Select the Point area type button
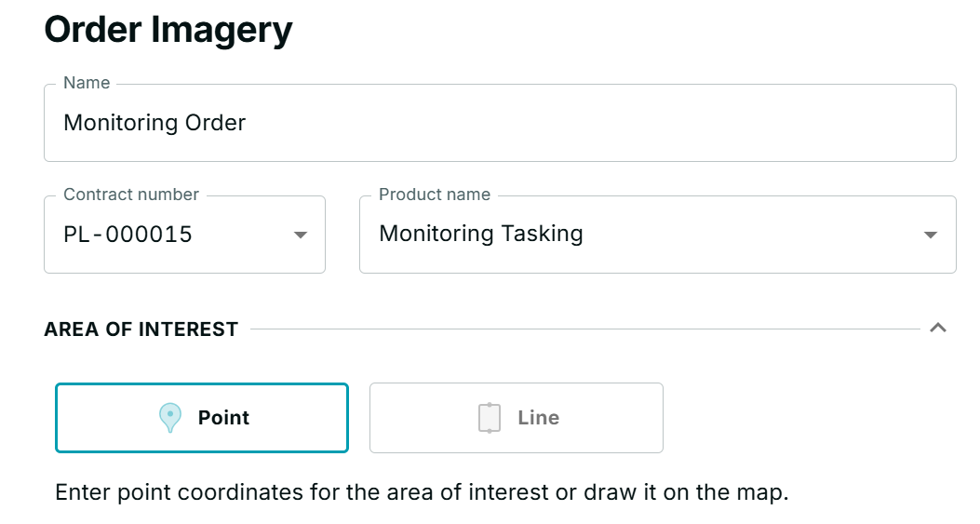The width and height of the screenshot is (980, 524). pos(202,418)
